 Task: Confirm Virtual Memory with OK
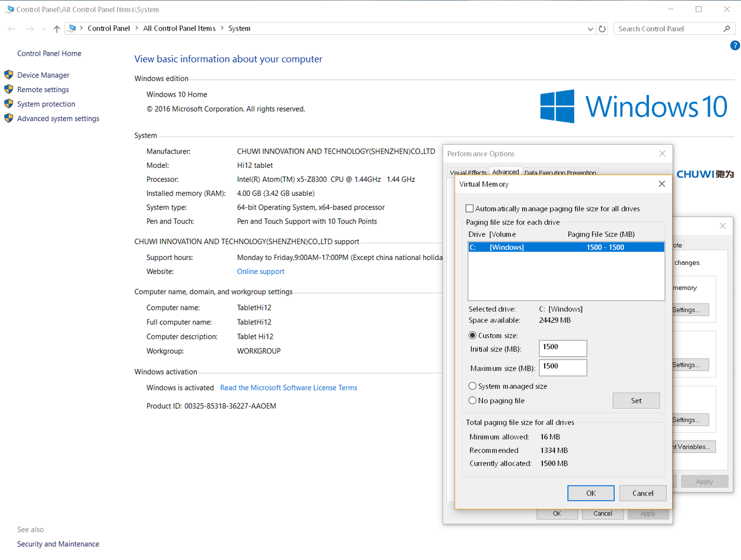591,493
